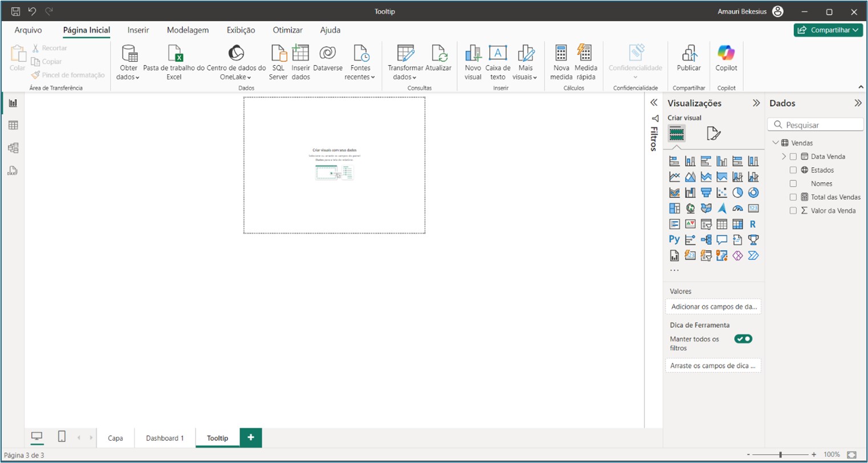Select the pie chart visual icon
This screenshot has height=463, width=868.
(x=738, y=192)
